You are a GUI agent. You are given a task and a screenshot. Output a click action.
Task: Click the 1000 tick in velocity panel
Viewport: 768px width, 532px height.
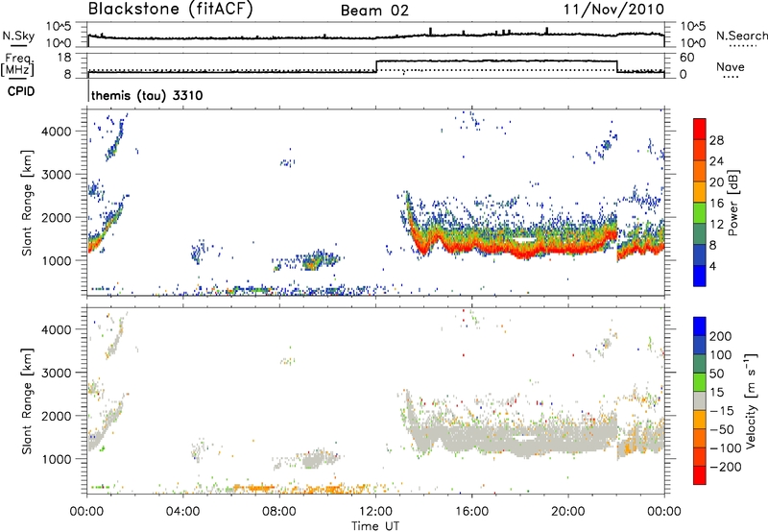point(56,459)
